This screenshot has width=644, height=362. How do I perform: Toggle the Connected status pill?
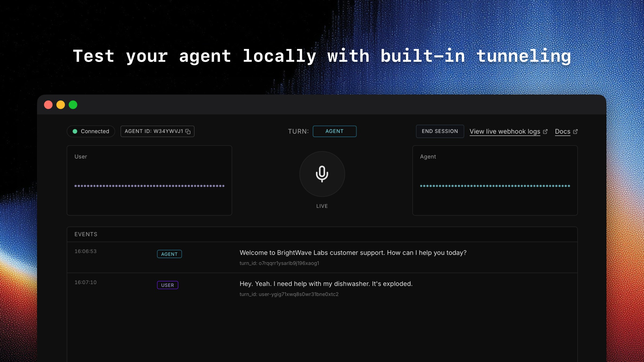pos(90,131)
